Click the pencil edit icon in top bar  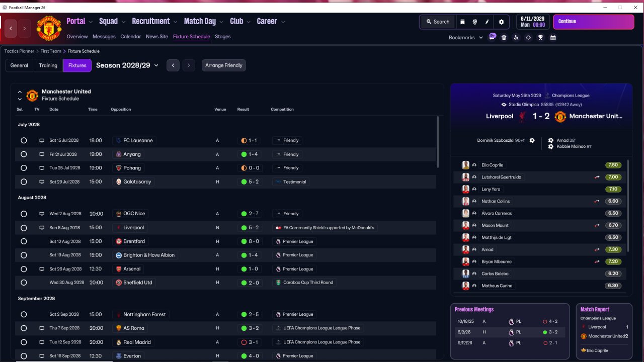pyautogui.click(x=487, y=22)
